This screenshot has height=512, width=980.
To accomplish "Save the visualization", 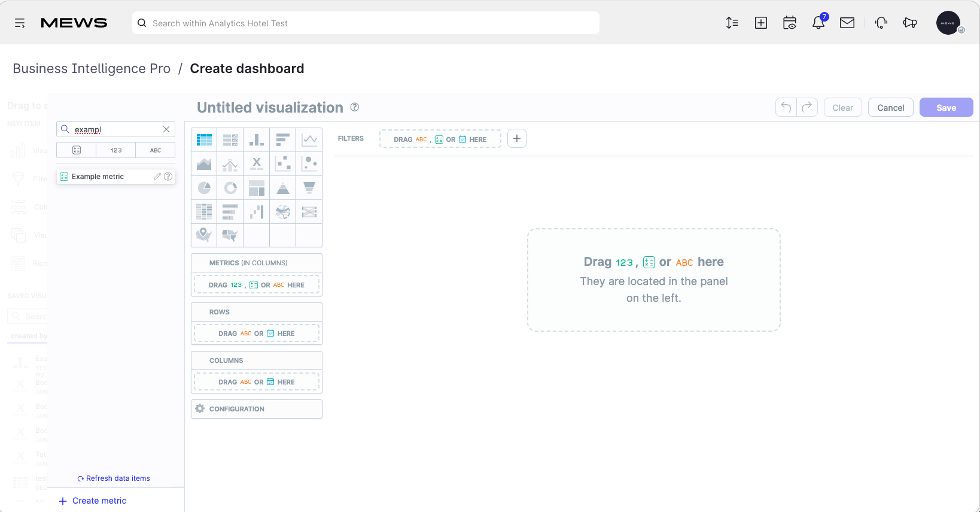I will tap(946, 107).
